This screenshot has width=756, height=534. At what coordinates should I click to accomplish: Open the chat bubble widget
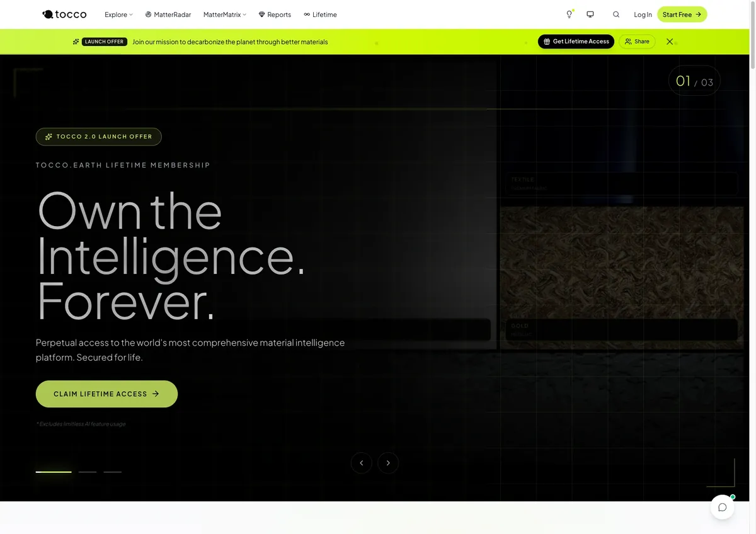tap(723, 507)
